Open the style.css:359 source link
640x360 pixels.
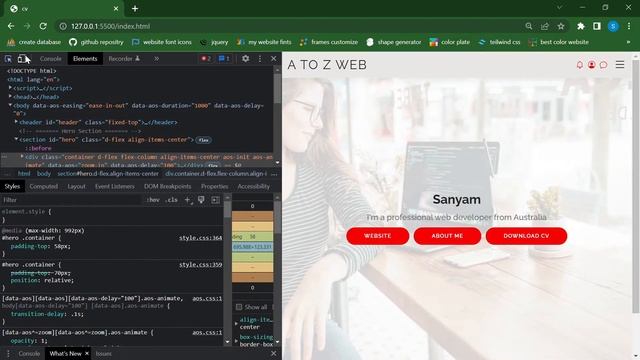(x=200, y=265)
